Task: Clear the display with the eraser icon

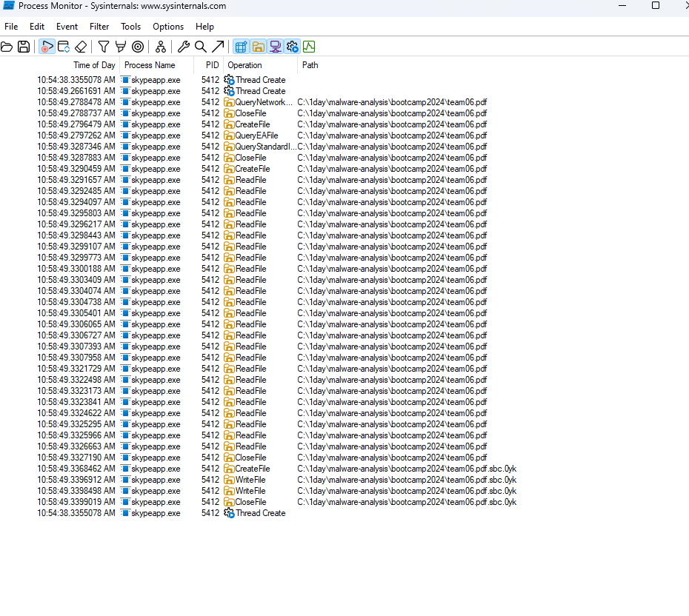Action: (x=81, y=47)
